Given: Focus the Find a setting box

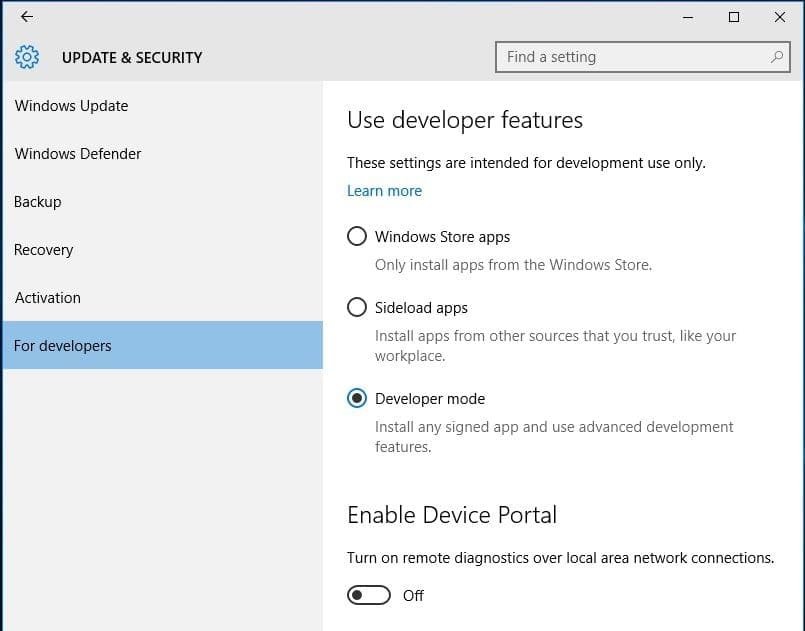Looking at the screenshot, I should click(643, 57).
